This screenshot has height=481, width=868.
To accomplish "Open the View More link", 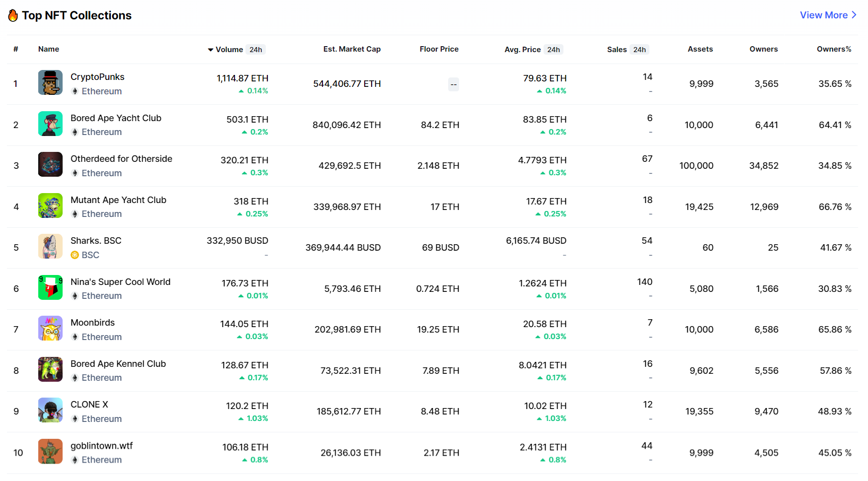I will point(828,15).
